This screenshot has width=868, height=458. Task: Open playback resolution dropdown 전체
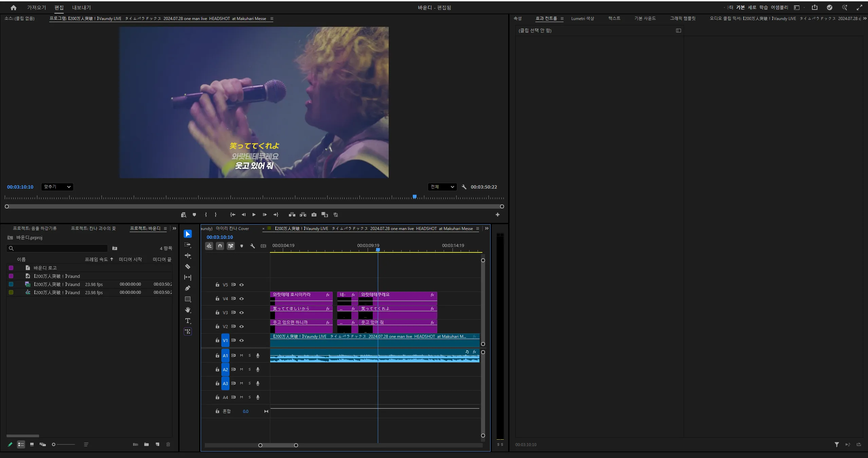(442, 187)
